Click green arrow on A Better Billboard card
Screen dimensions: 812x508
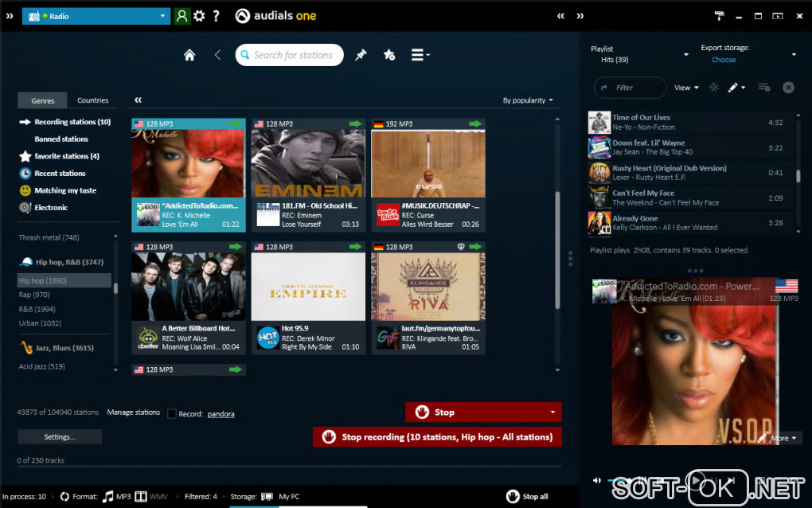[236, 247]
